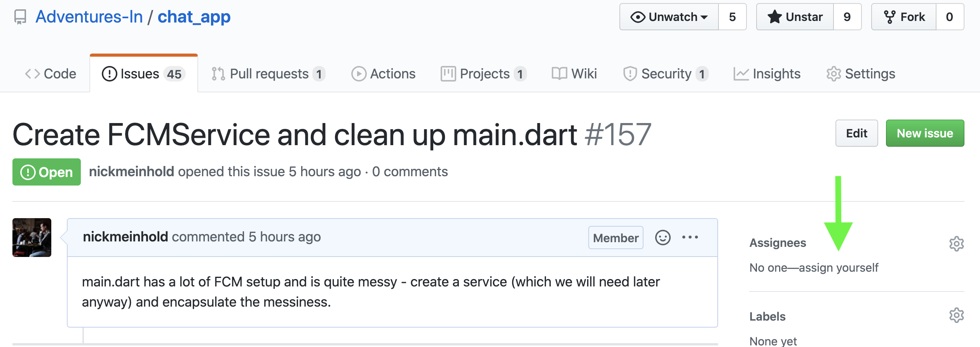Viewport: 980px width, 347px height.
Task: Open the comment's three-dot options menu
Action: point(690,237)
